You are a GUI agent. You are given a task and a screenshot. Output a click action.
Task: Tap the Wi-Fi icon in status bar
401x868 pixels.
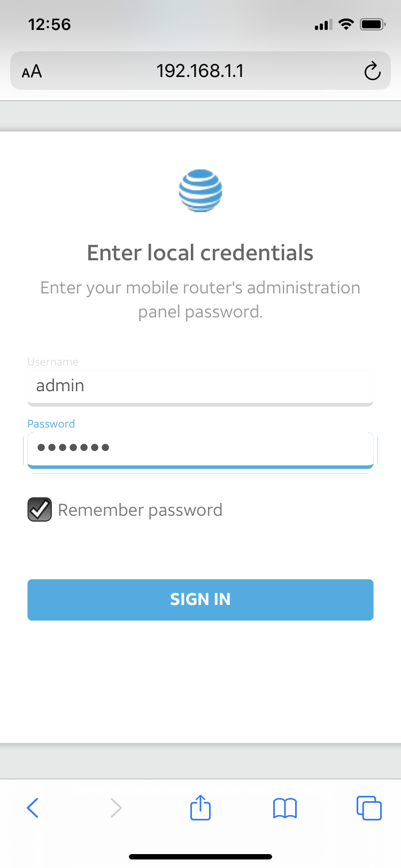(x=346, y=24)
